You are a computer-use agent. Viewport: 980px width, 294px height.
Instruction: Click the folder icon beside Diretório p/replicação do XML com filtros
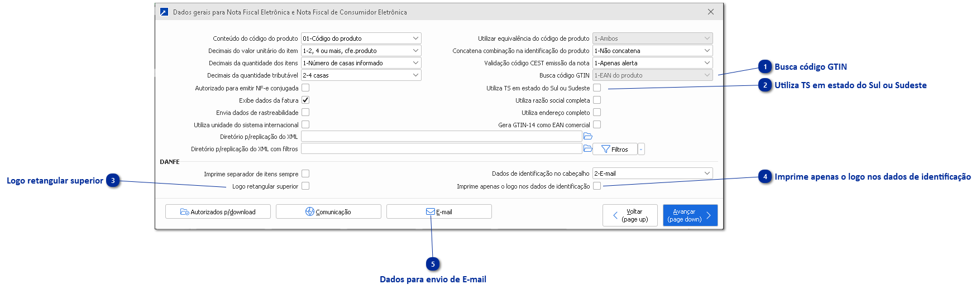(x=587, y=148)
